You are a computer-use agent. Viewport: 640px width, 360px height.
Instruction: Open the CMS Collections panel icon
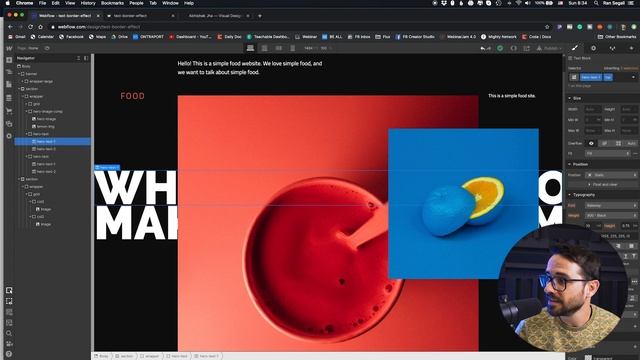(9, 98)
